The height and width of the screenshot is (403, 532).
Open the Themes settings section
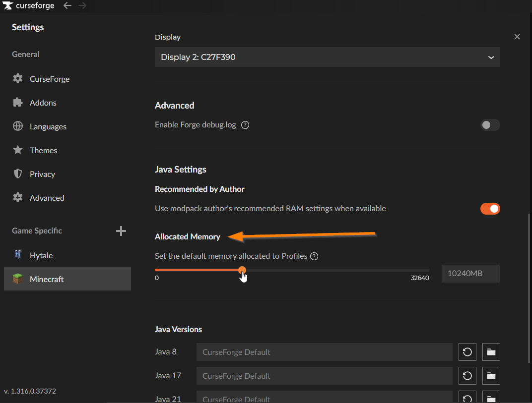67,150
